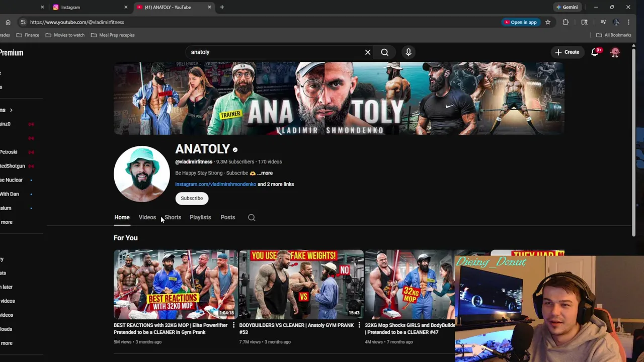The height and width of the screenshot is (362, 644).
Task: Open the Meal Prep recepies bookmarks folder
Action: pos(113,35)
